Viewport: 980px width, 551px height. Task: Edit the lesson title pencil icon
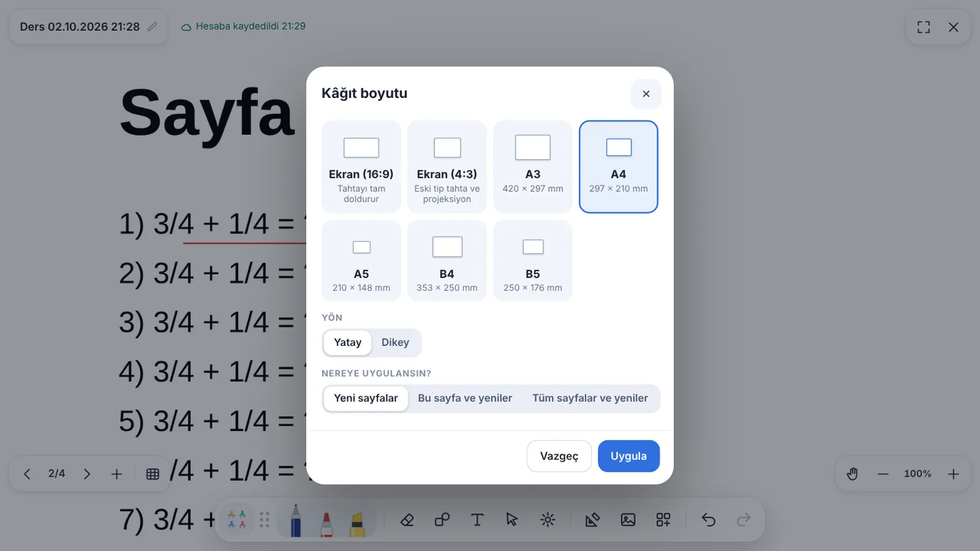pyautogui.click(x=152, y=27)
